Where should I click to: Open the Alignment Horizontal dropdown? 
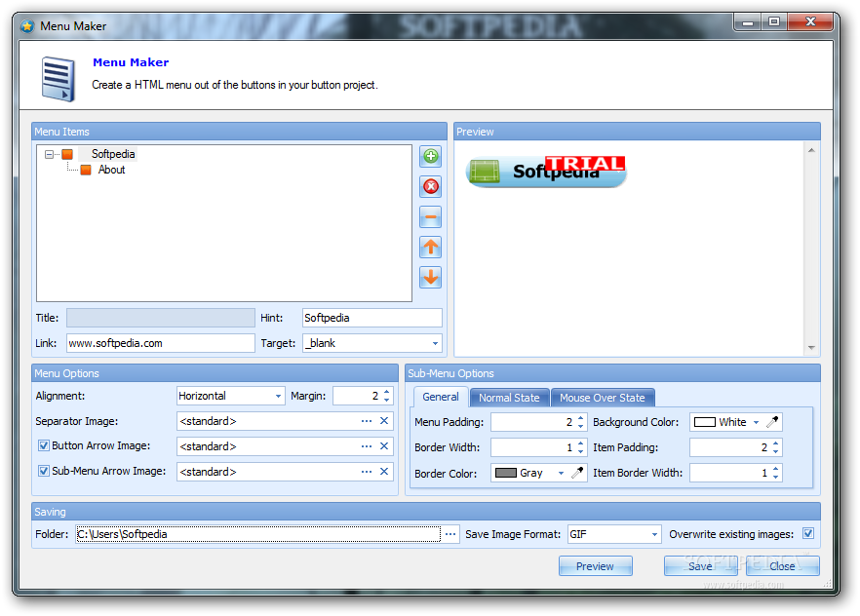(279, 396)
